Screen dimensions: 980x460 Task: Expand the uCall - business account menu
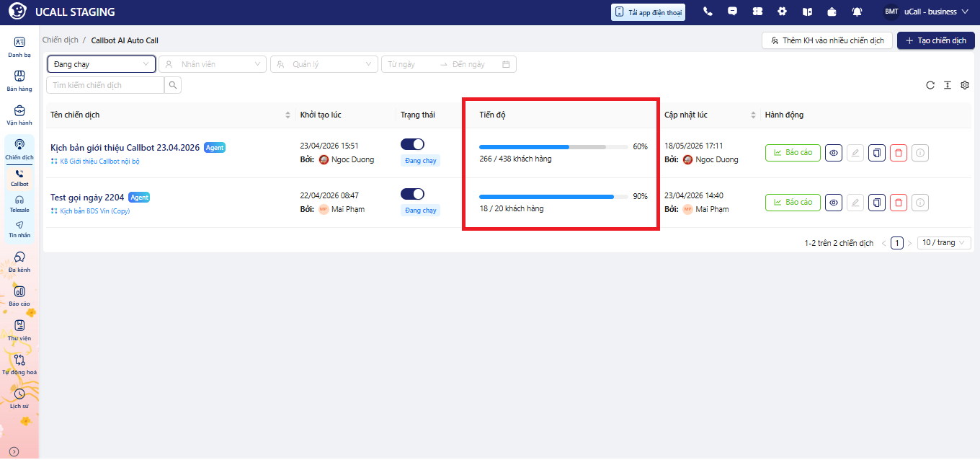[x=927, y=12]
